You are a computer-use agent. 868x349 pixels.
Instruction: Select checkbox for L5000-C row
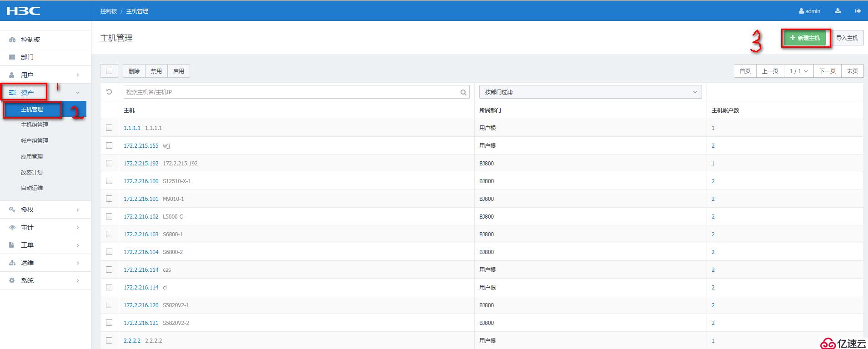[109, 216]
